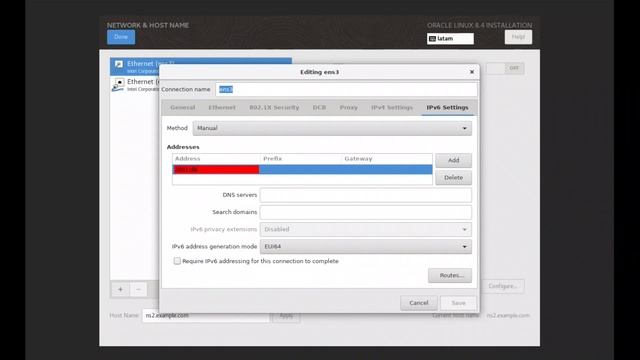Switch to the General tab
Screen dimensions: 640x360
click(x=182, y=108)
